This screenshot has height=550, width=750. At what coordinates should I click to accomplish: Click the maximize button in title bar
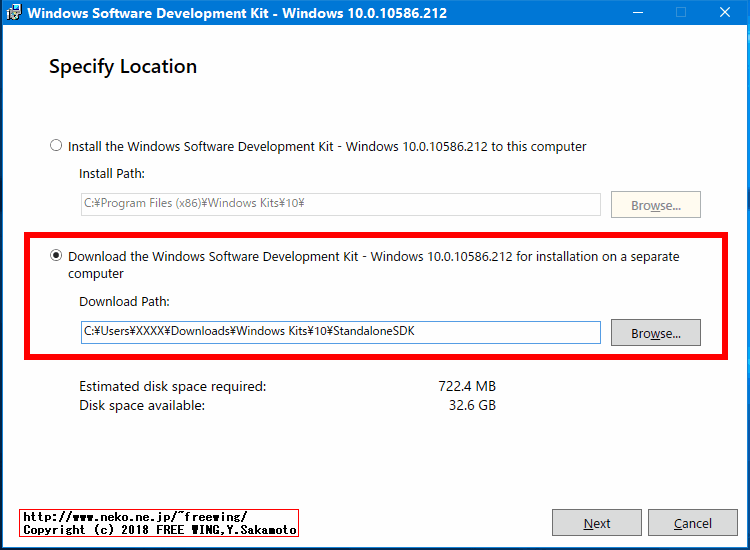[681, 12]
